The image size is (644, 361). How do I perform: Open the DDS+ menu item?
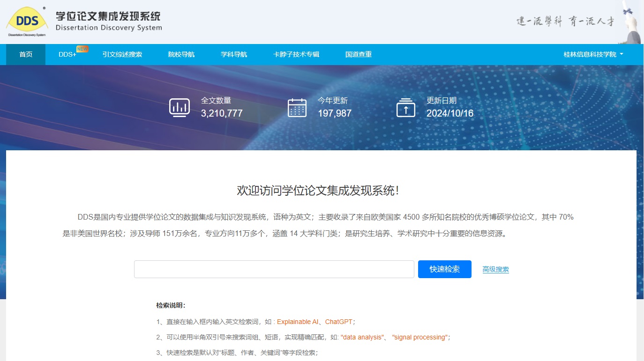(x=67, y=54)
